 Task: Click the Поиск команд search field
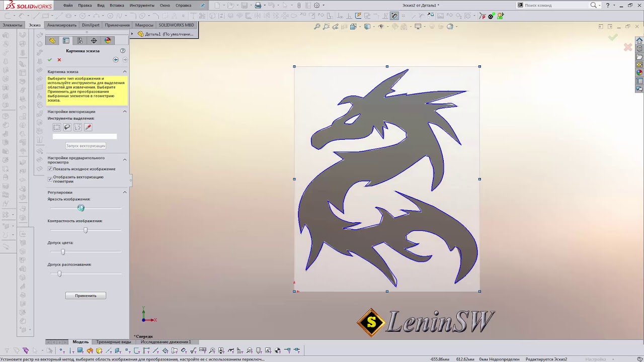click(x=557, y=6)
